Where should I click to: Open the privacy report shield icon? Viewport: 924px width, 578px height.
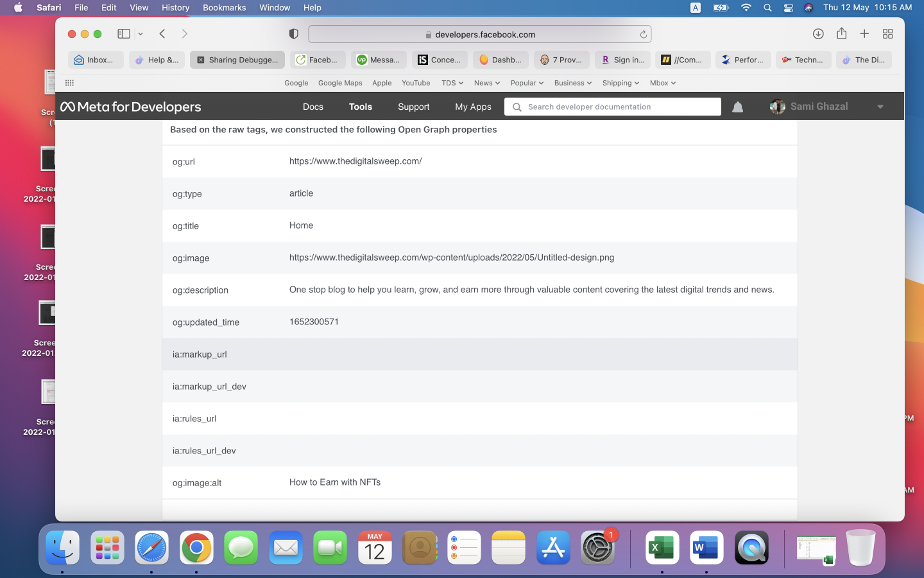(x=294, y=34)
